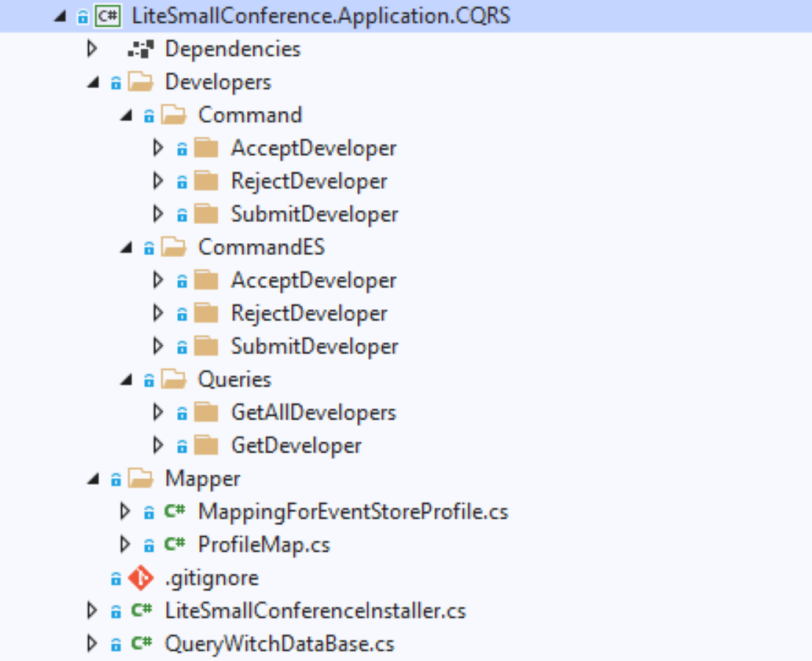
Task: Click the open folder icon beside Developers
Action: tap(141, 82)
